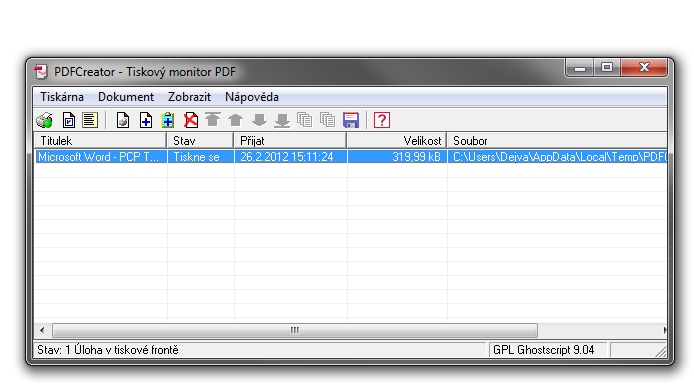Click the move to bottom arrow icon
The image size is (694, 390).
click(282, 120)
